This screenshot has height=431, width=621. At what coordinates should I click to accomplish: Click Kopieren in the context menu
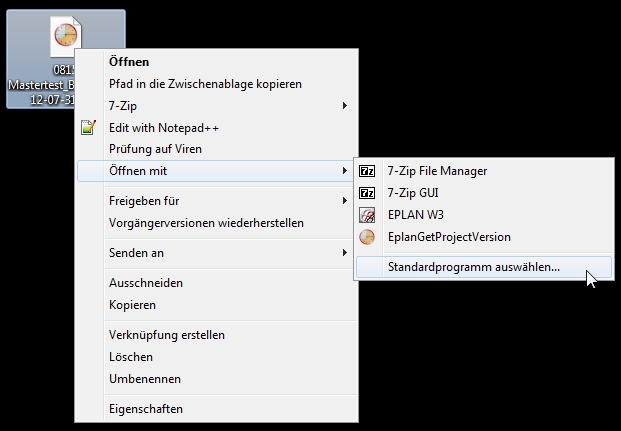[x=132, y=305]
